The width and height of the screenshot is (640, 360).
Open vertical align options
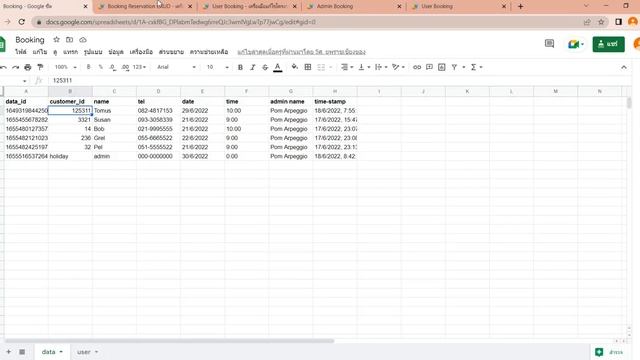[x=364, y=67]
